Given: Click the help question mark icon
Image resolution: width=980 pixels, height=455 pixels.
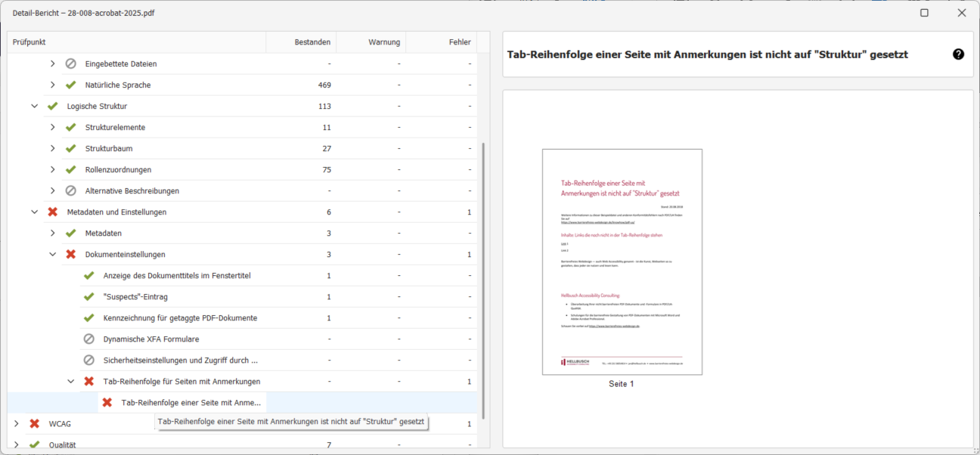Looking at the screenshot, I should [x=958, y=54].
